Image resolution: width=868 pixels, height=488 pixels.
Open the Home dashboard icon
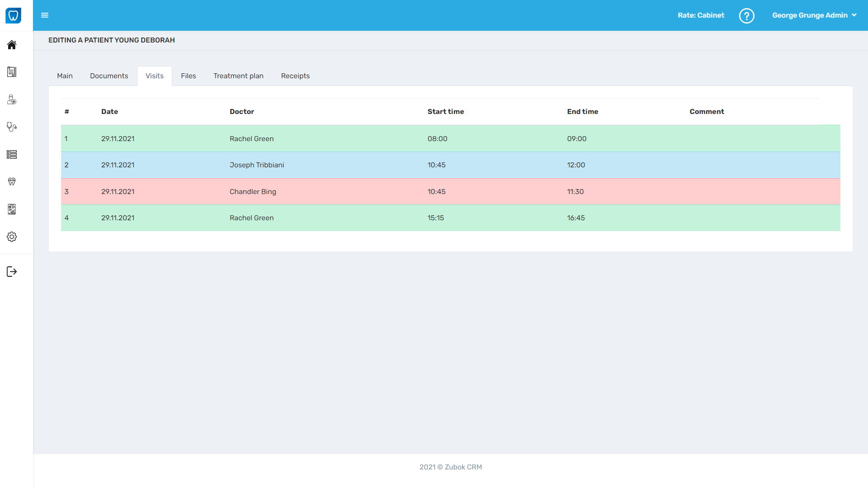tap(11, 44)
